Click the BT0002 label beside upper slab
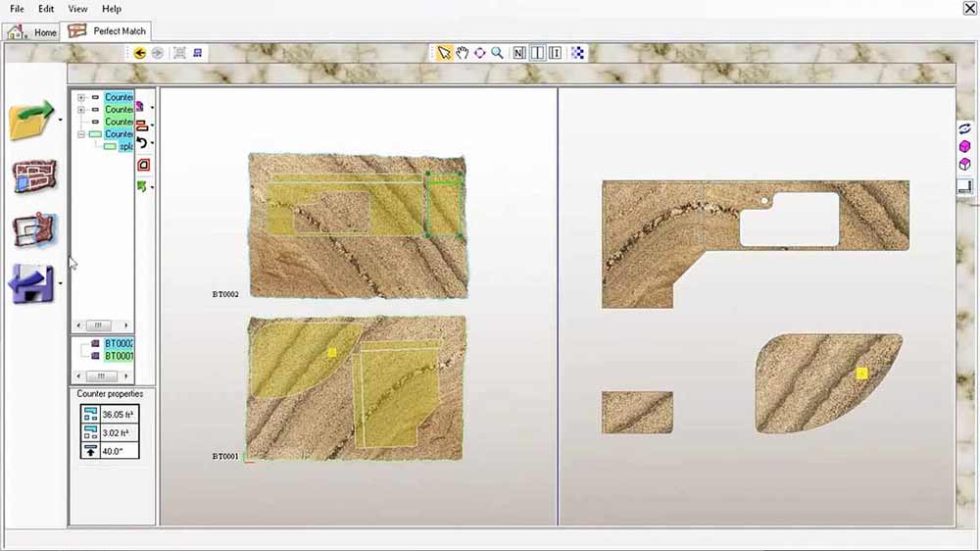This screenshot has height=551, width=980. click(225, 294)
